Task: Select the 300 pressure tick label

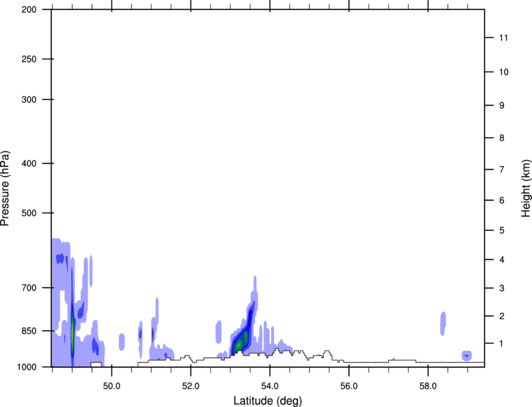Action: 29,100
